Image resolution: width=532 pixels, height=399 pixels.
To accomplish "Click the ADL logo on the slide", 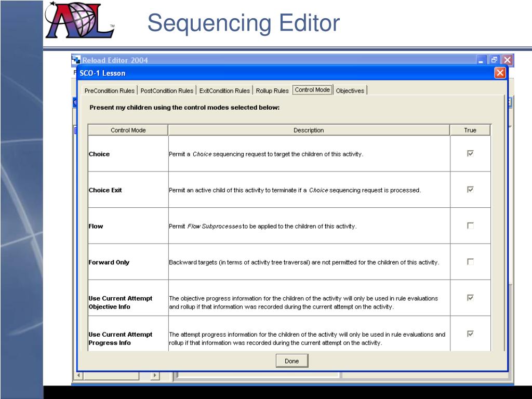I will (79, 20).
